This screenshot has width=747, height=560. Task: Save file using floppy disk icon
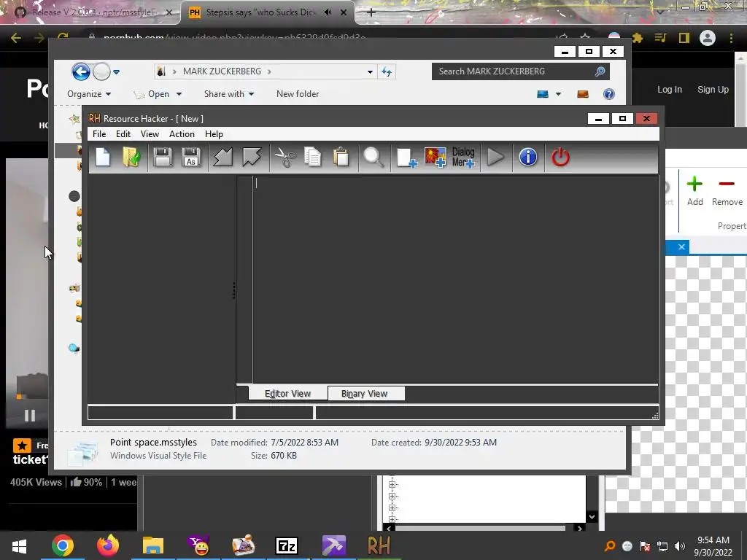click(163, 157)
